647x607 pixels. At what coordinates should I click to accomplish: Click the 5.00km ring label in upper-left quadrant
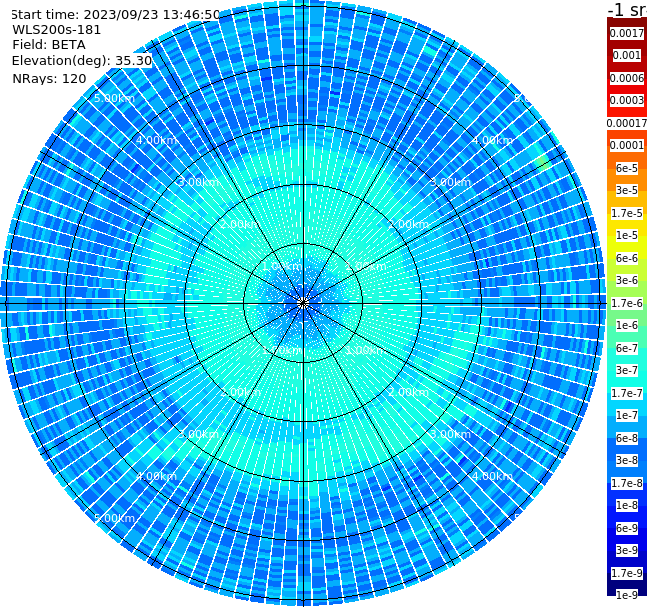(114, 98)
